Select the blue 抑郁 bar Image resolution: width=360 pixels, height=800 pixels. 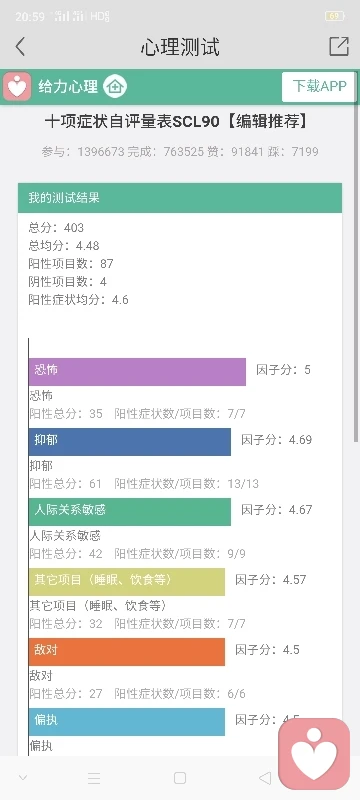[x=130, y=441]
